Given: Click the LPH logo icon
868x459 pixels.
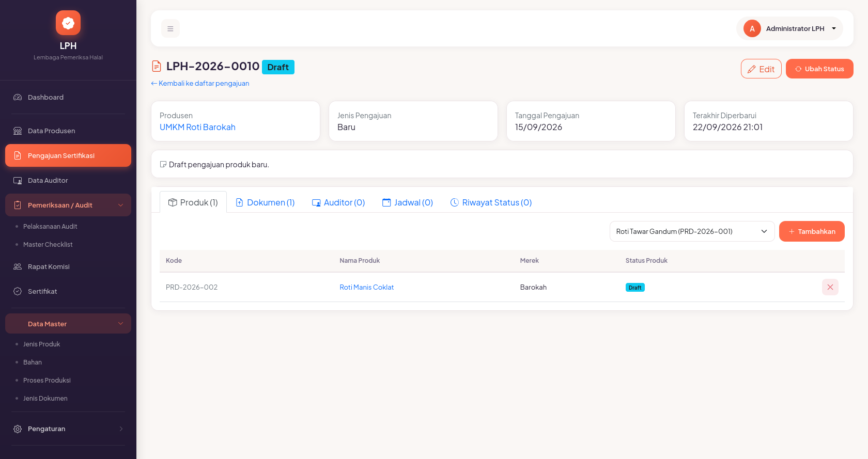Looking at the screenshot, I should (68, 23).
